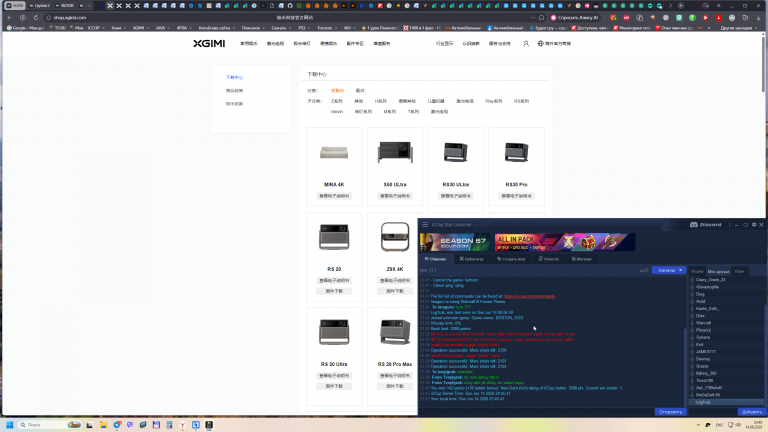The height and width of the screenshot is (432, 768).
Task: Click the Ask Alice AI button in address bar
Action: (x=576, y=18)
